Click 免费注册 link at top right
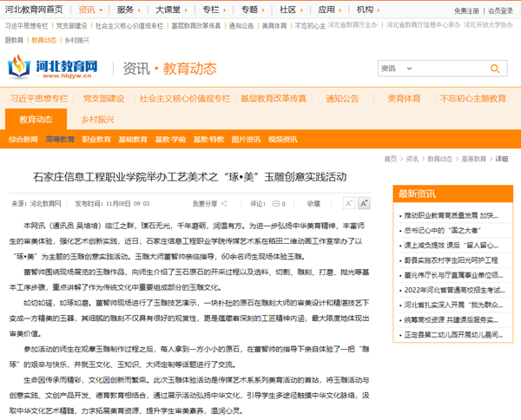Image resolution: width=521 pixels, height=420 pixels. (466, 10)
